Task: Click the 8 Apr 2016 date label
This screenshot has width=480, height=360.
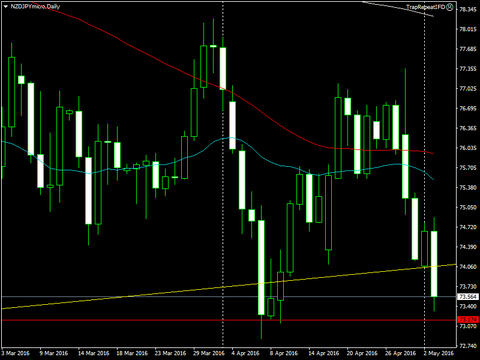Action: pyautogui.click(x=284, y=353)
